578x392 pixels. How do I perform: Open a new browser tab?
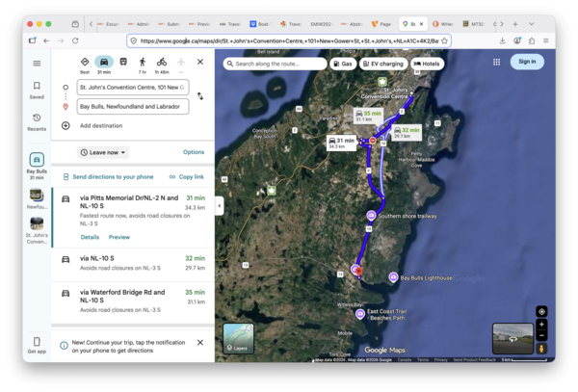click(515, 24)
